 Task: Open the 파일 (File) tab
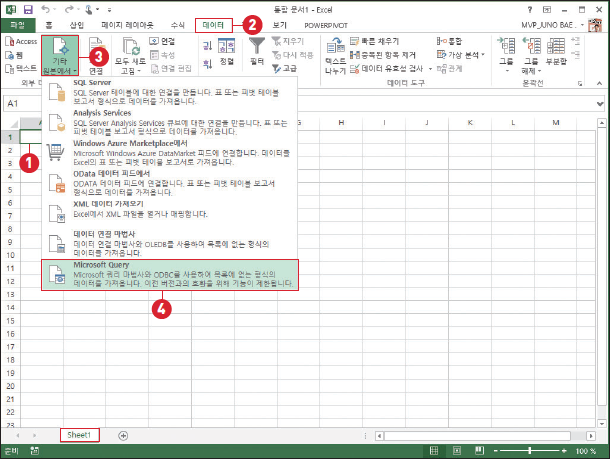(18, 25)
